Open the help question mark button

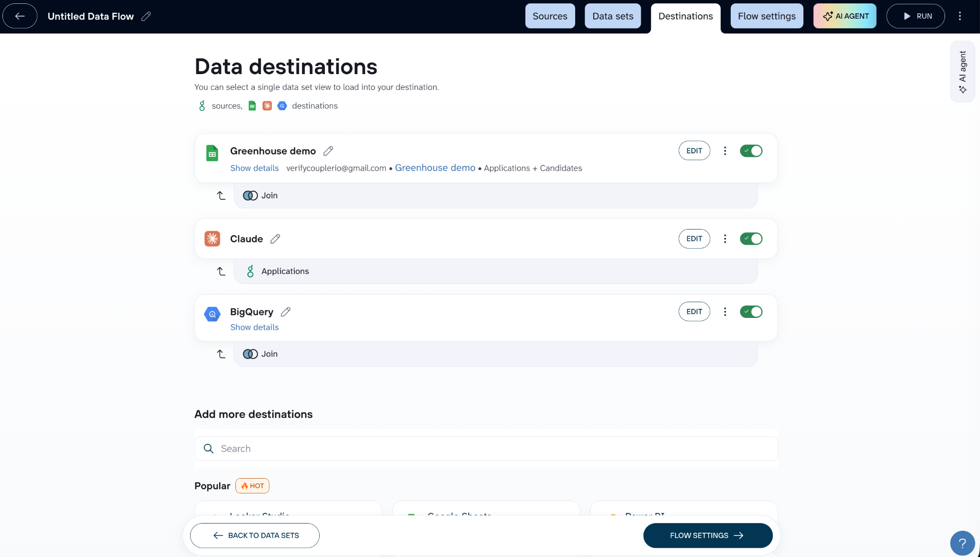click(962, 543)
